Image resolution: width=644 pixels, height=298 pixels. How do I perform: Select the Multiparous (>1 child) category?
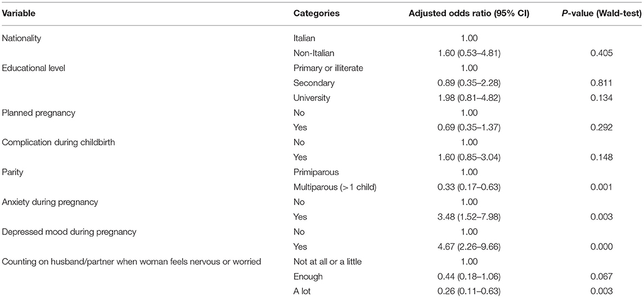click(335, 186)
